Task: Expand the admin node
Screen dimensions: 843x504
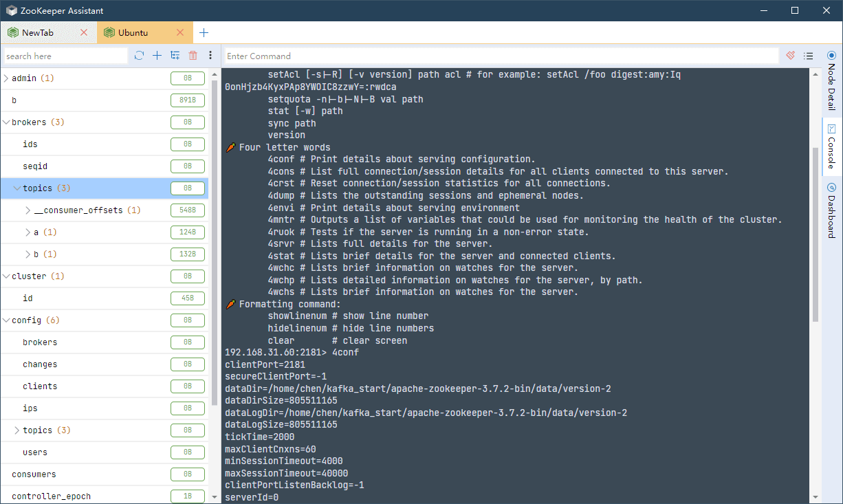Action: point(6,78)
